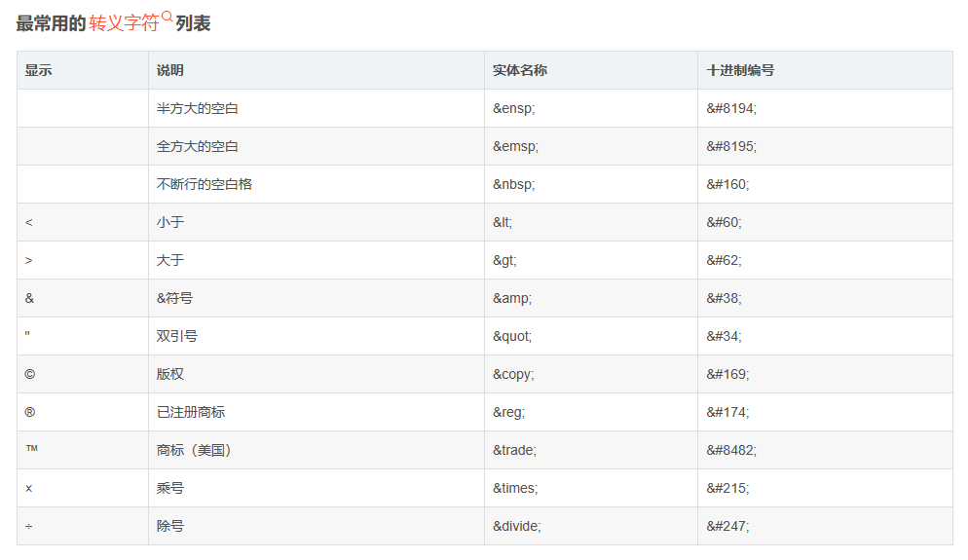The image size is (968, 560).
Task: Click the copyright © symbol cell
Action: pos(30,374)
